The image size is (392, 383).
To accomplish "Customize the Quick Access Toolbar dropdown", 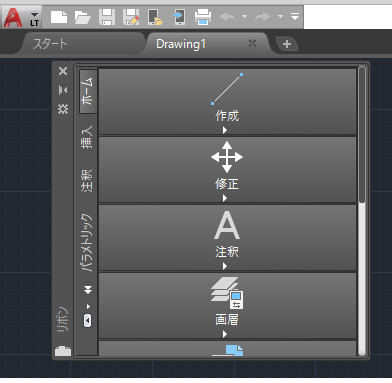I will [295, 16].
